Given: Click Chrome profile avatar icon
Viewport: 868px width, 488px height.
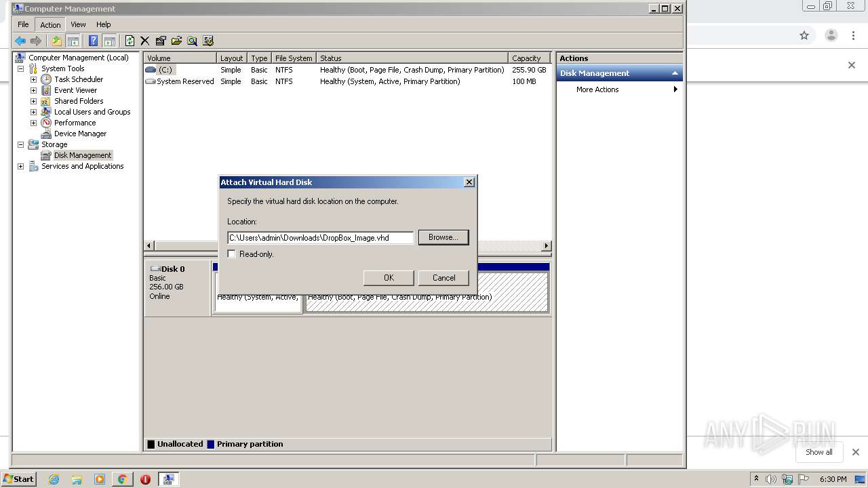Looking at the screenshot, I should point(831,35).
